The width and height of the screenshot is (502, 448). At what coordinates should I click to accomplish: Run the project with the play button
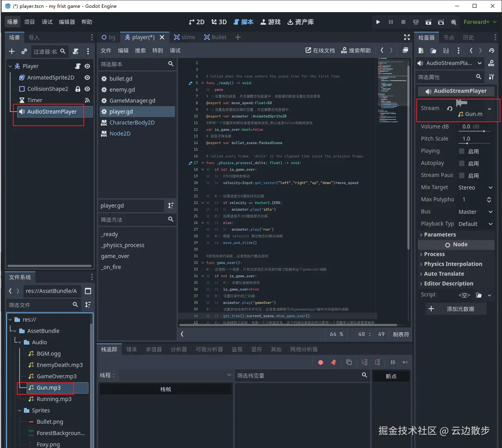click(x=378, y=22)
